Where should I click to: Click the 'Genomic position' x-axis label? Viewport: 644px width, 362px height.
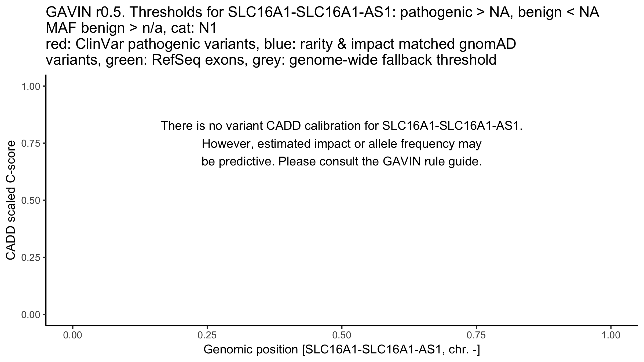click(342, 350)
